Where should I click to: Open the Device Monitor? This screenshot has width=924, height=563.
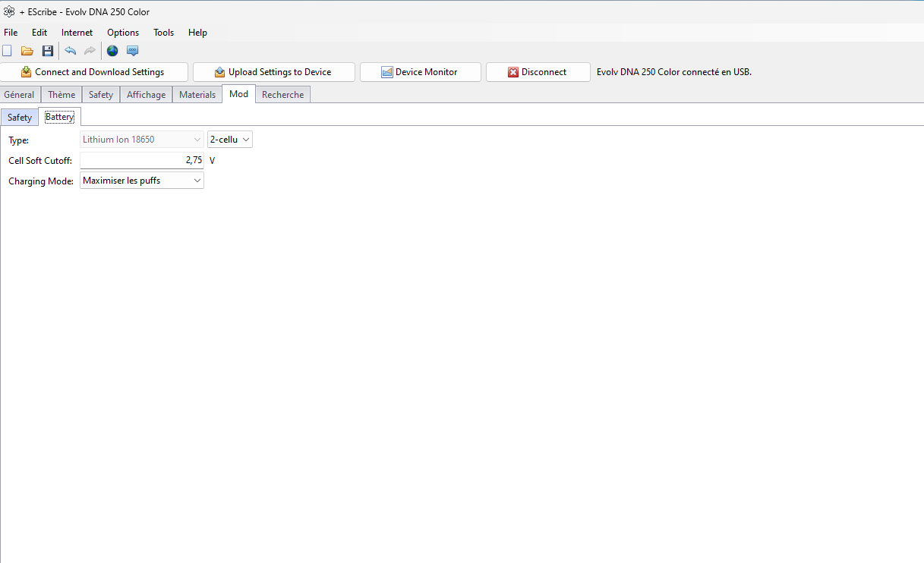tap(420, 72)
